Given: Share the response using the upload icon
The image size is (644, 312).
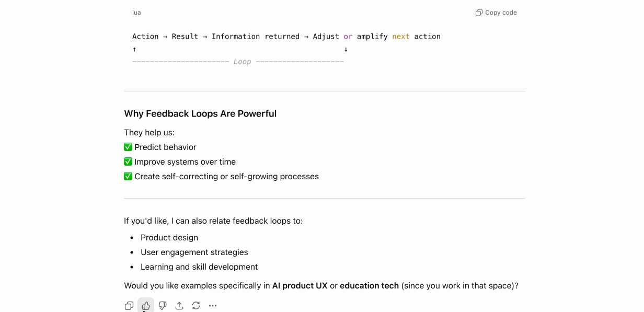Looking at the screenshot, I should point(179,306).
